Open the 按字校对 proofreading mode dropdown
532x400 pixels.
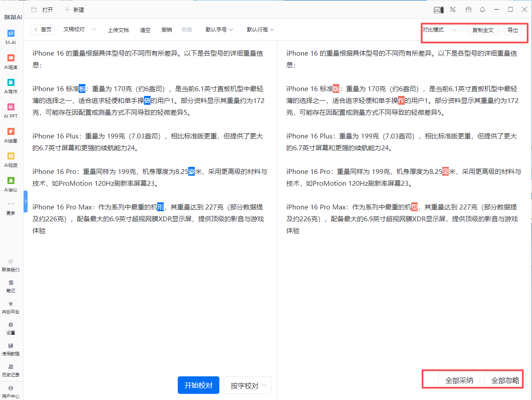(247, 386)
